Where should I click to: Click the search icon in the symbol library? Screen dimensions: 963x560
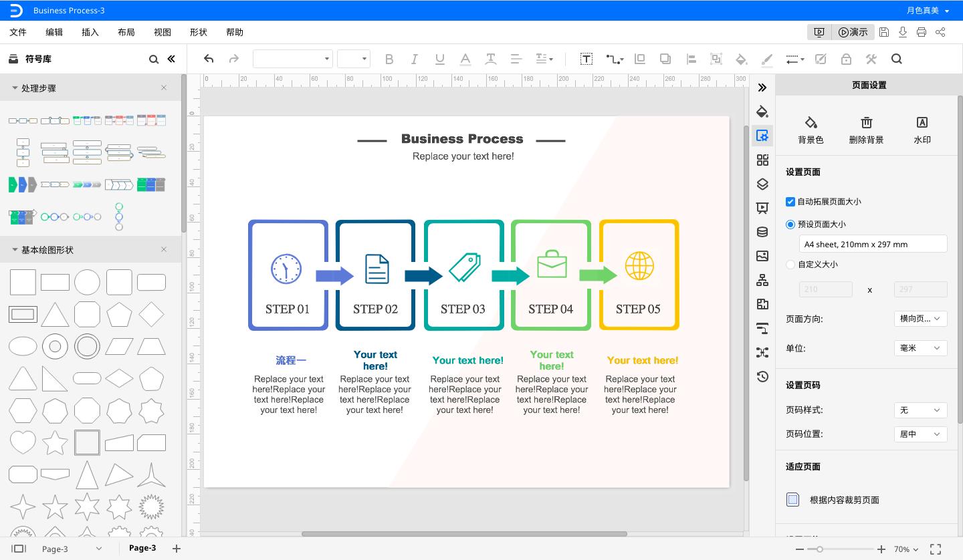click(x=154, y=59)
